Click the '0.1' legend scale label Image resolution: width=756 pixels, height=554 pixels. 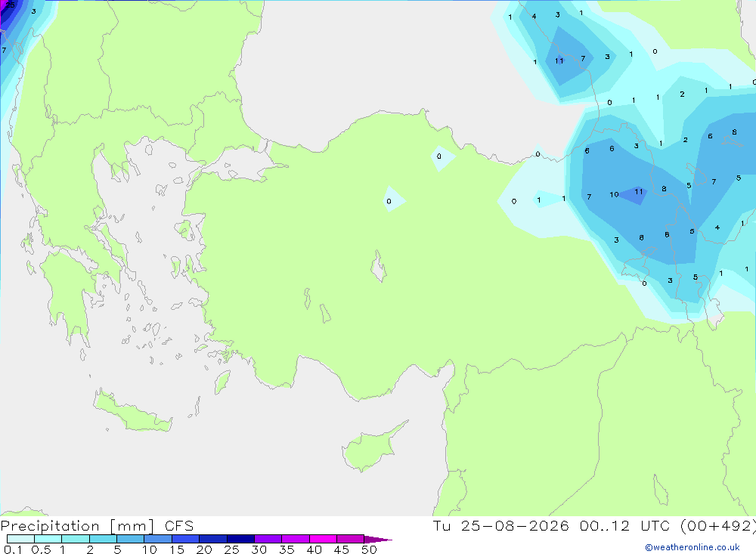click(13, 549)
